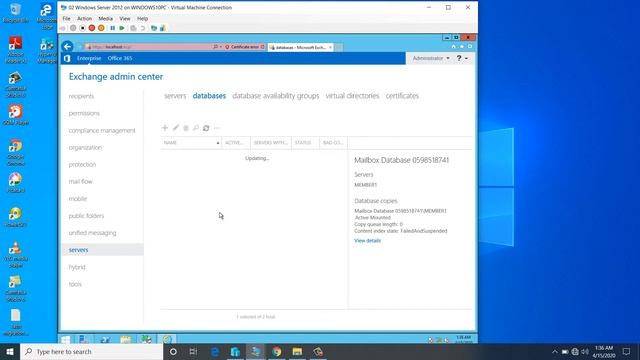640x360 pixels.
Task: Open the more options ellipsis
Action: 217,128
